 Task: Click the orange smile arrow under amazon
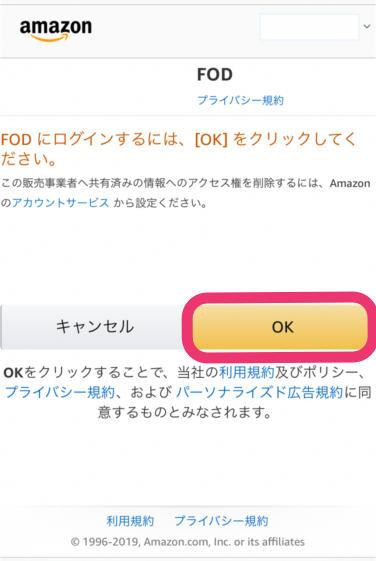[x=49, y=38]
